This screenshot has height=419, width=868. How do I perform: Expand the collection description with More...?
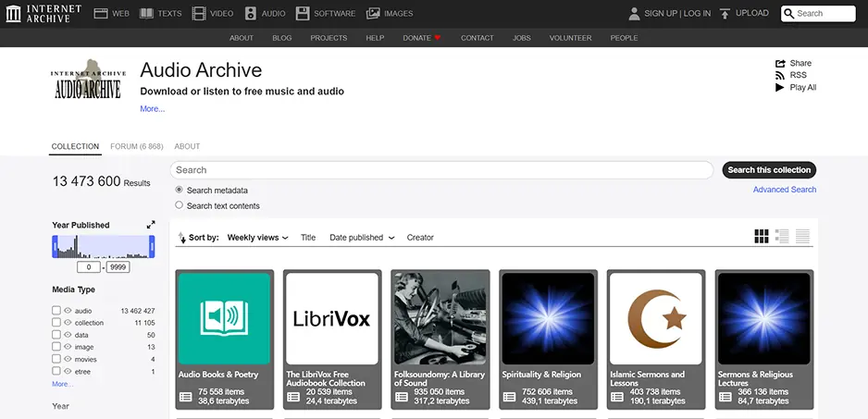tap(153, 109)
